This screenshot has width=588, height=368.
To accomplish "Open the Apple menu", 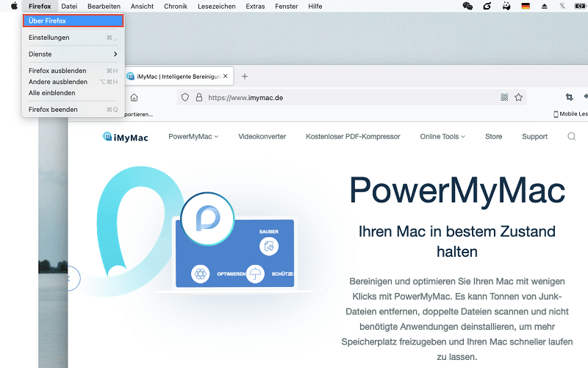I will click(x=14, y=6).
